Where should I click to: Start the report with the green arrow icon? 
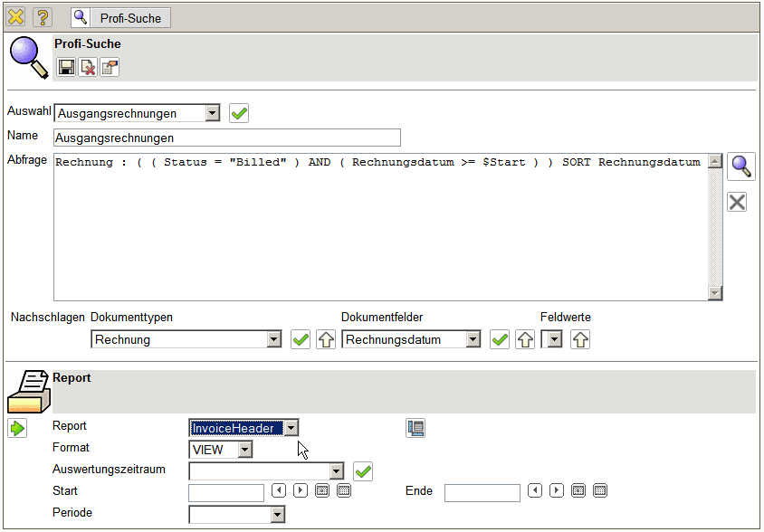point(17,428)
